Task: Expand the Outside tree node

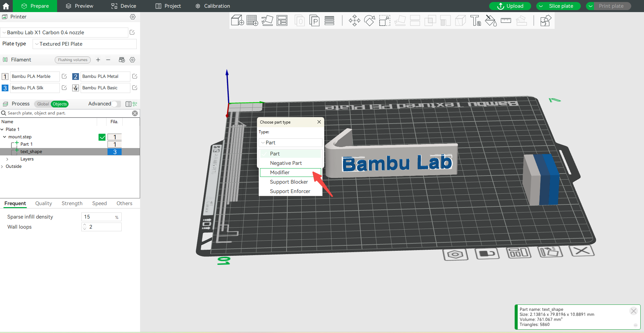Action: [2, 166]
